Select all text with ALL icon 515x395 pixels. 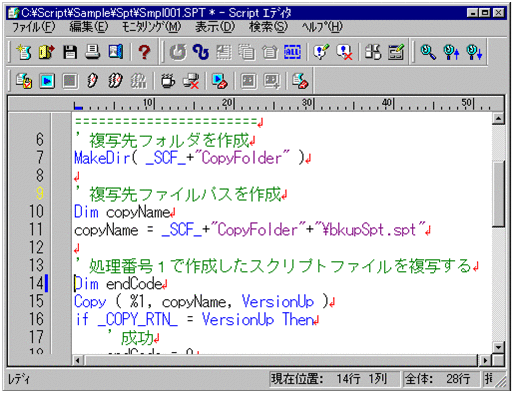[292, 52]
